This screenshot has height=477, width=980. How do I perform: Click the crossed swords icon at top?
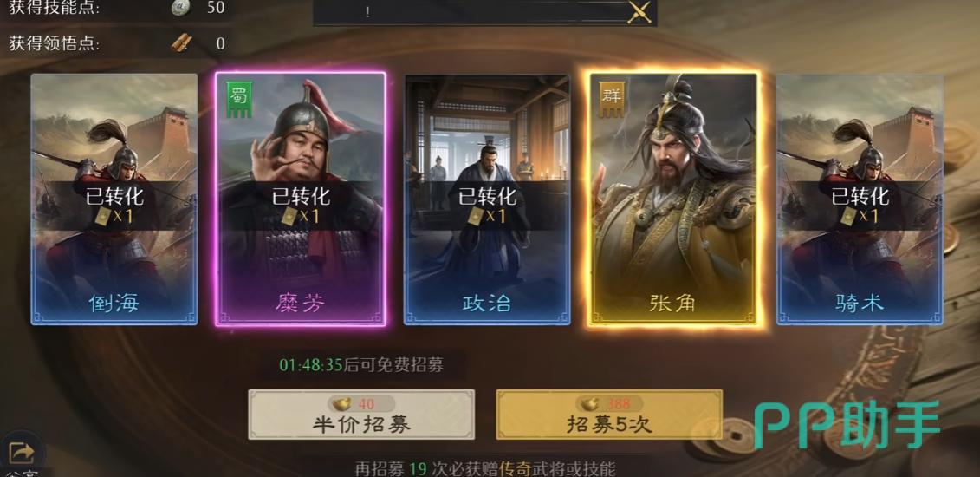tap(639, 12)
